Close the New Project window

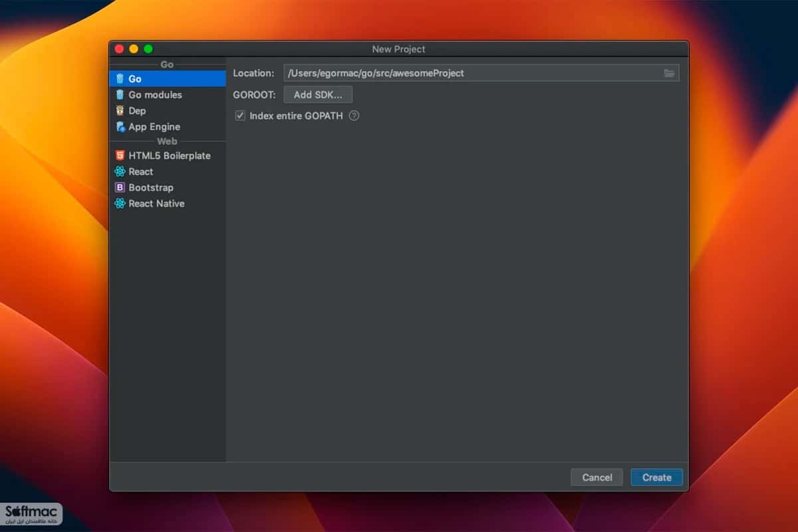[119, 49]
